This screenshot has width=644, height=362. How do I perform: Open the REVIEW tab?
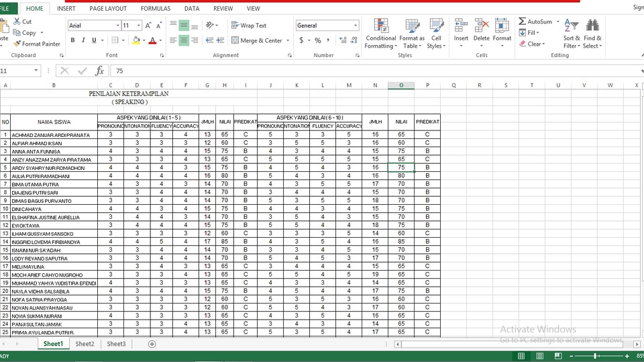click(x=223, y=8)
